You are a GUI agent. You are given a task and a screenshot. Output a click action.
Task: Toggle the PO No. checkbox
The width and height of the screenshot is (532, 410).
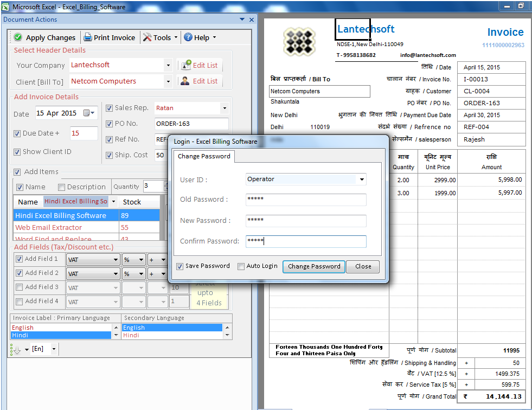coord(109,124)
